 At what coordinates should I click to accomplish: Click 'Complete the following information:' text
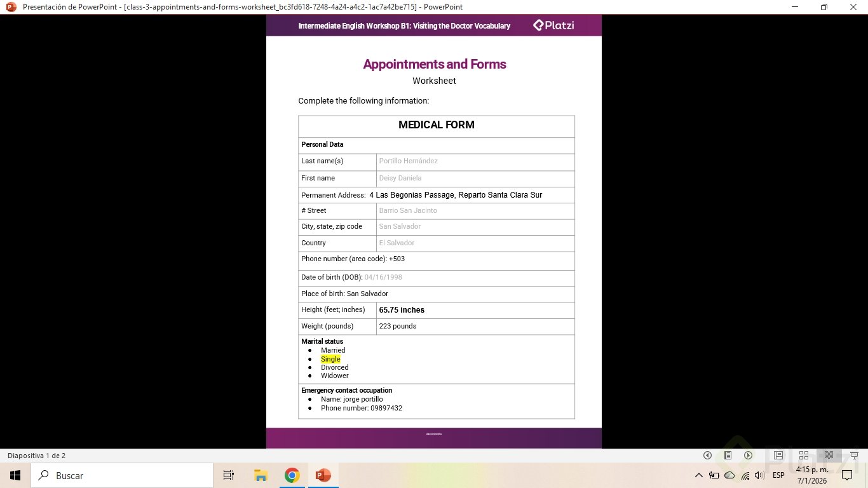(363, 101)
